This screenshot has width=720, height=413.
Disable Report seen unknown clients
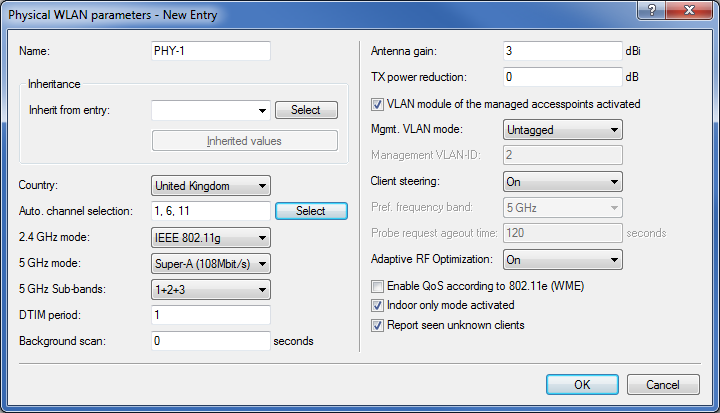coord(377,325)
